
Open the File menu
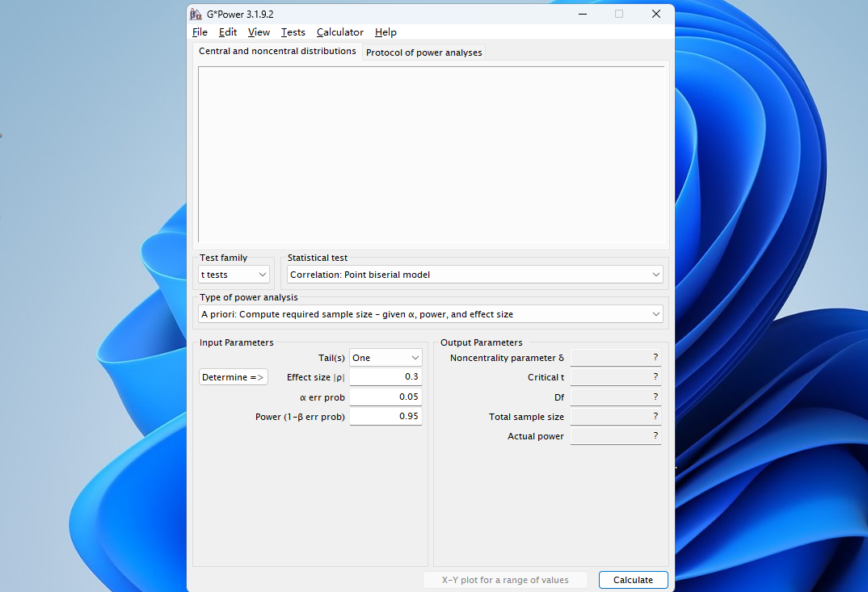click(200, 32)
